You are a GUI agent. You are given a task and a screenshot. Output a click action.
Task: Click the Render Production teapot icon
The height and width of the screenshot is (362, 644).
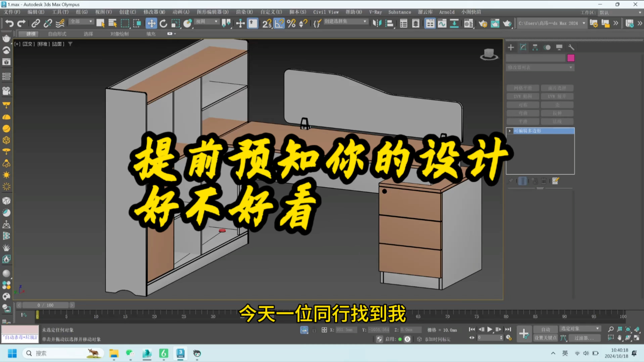click(x=507, y=23)
